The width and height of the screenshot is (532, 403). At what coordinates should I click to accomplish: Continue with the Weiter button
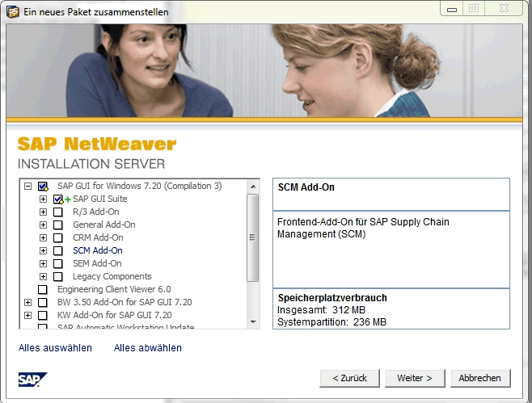[415, 378]
